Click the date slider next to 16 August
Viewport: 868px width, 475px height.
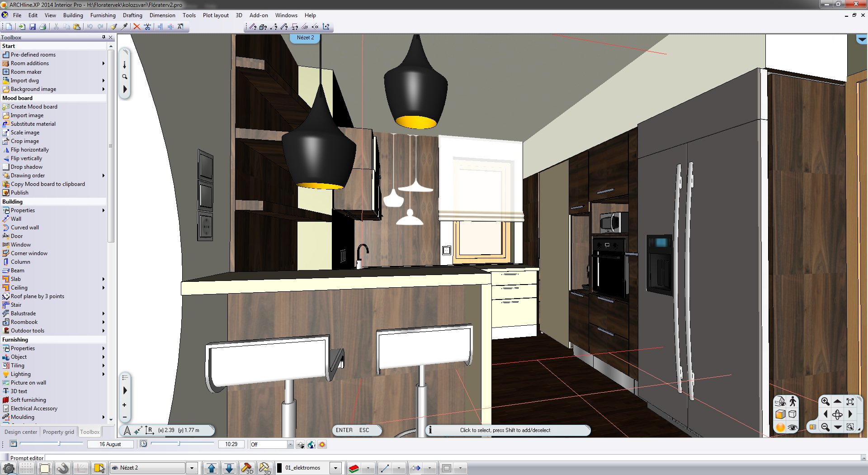tap(59, 444)
